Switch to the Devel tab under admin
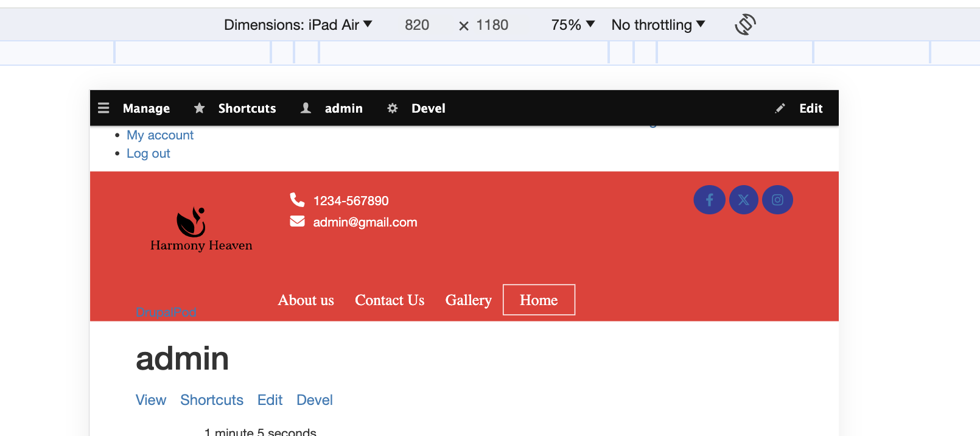 314,400
